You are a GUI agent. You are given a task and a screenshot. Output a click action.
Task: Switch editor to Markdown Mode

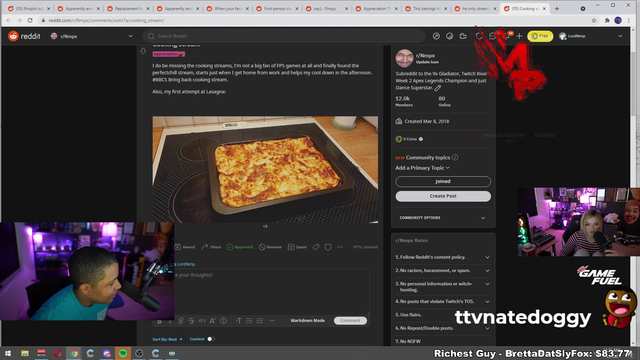pos(307,321)
